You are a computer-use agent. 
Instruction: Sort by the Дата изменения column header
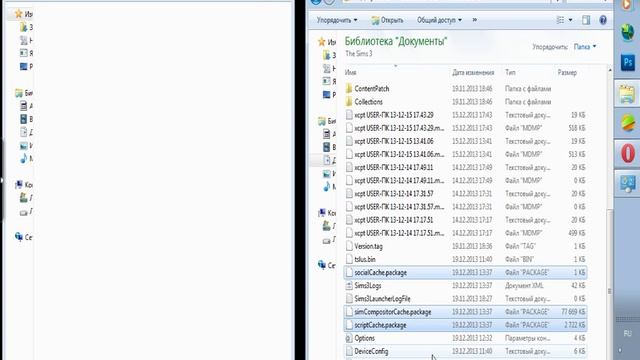pos(473,73)
